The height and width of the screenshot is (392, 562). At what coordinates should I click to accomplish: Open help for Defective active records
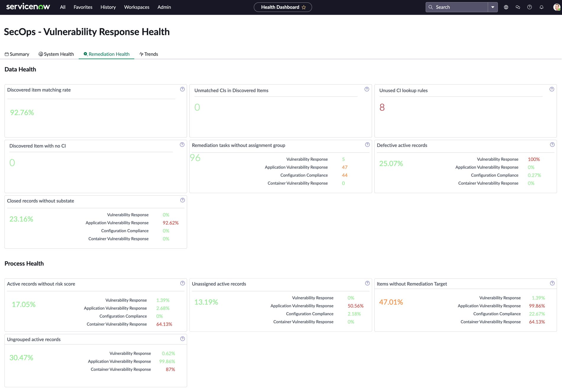552,145
